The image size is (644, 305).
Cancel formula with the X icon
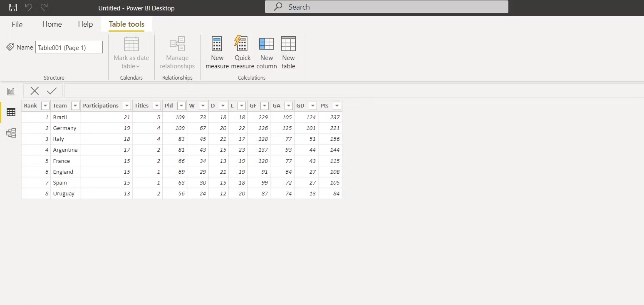pos(35,91)
